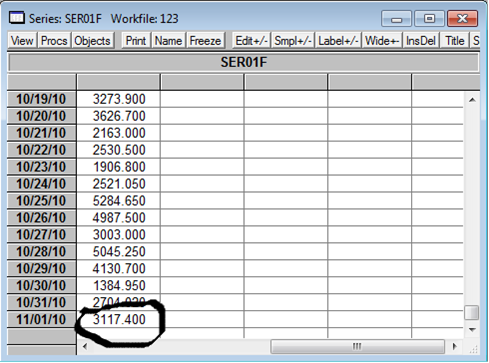The width and height of the screenshot is (489, 363).
Task: Select cell value 1906.800
Action: pyautogui.click(x=119, y=167)
